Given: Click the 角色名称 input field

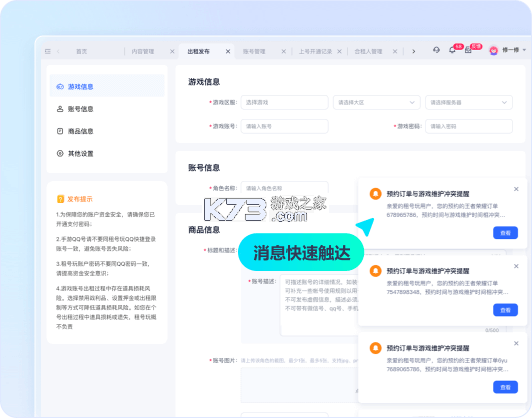Looking at the screenshot, I should pos(284,188).
